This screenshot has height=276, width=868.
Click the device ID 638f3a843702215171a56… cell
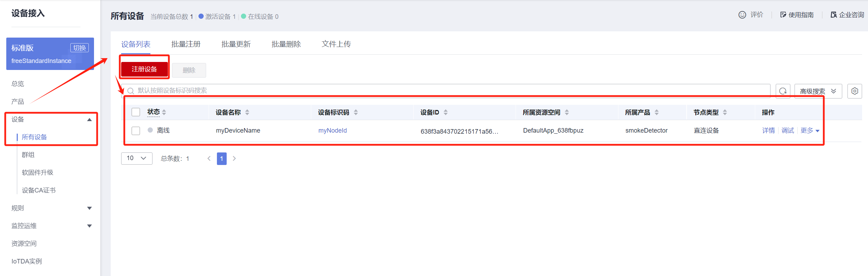pyautogui.click(x=460, y=131)
